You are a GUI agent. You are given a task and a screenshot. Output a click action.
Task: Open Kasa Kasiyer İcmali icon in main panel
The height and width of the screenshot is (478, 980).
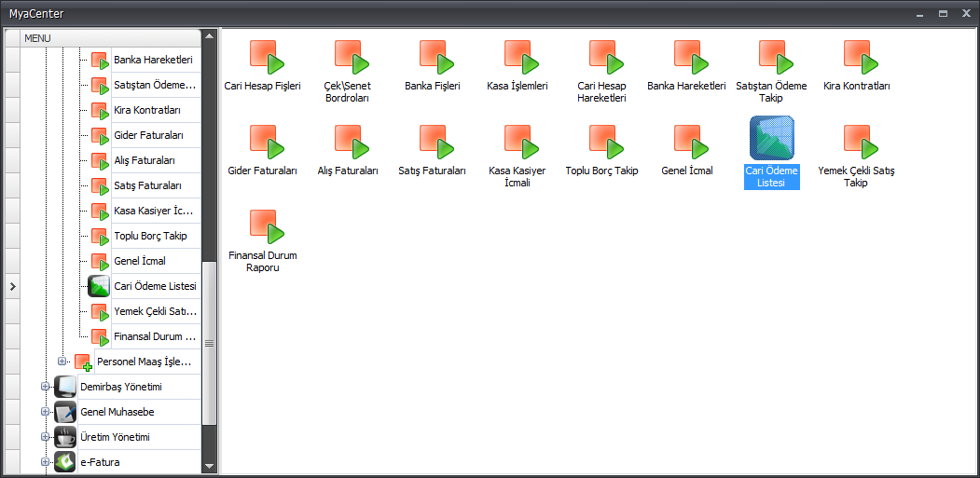click(x=522, y=143)
